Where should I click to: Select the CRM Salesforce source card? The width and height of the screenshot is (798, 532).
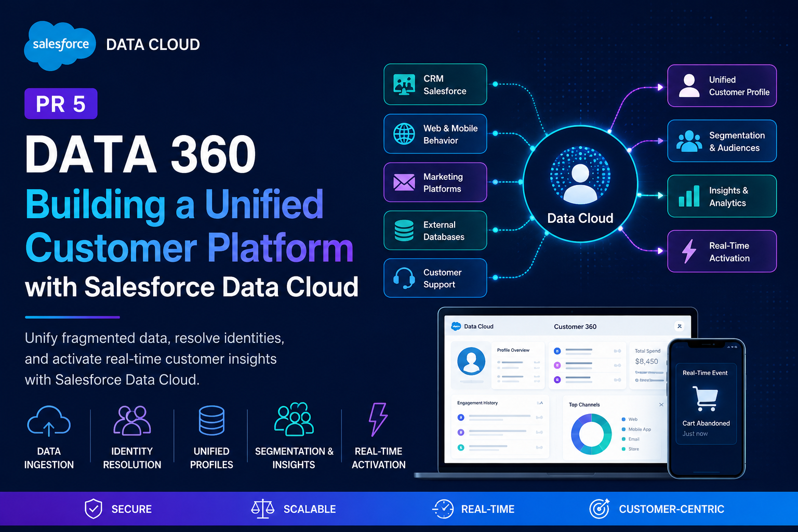[x=435, y=85]
